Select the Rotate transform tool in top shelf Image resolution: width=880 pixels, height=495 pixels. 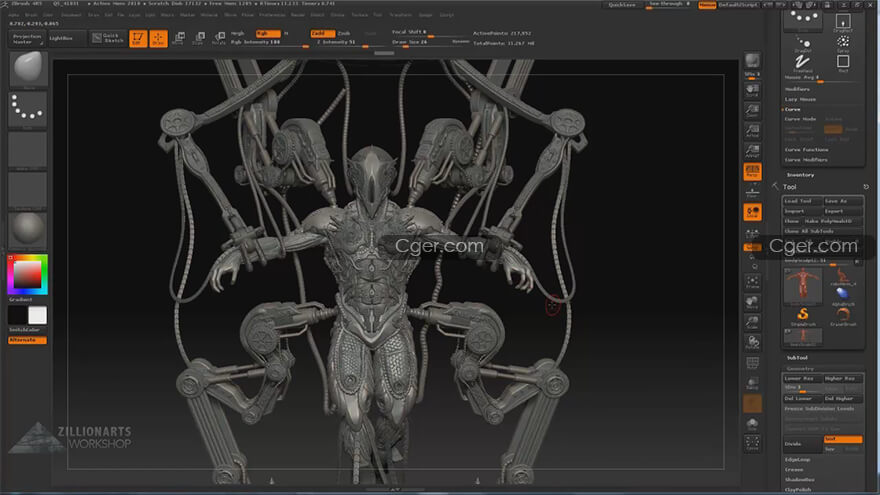click(x=219, y=38)
